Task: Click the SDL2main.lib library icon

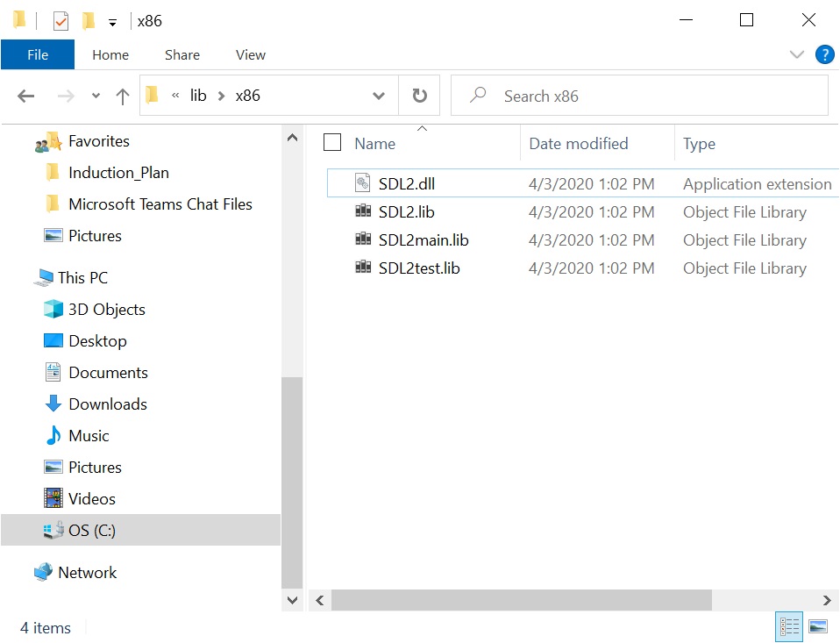Action: [363, 239]
